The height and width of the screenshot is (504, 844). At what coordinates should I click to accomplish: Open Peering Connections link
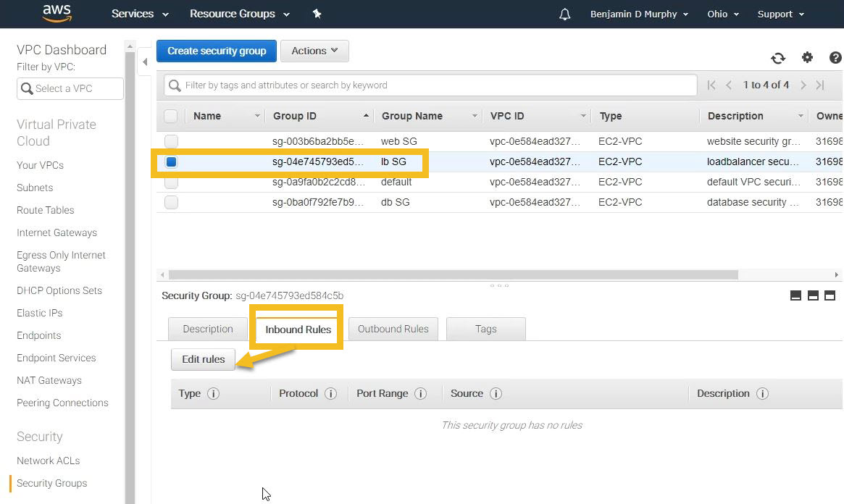[62, 403]
